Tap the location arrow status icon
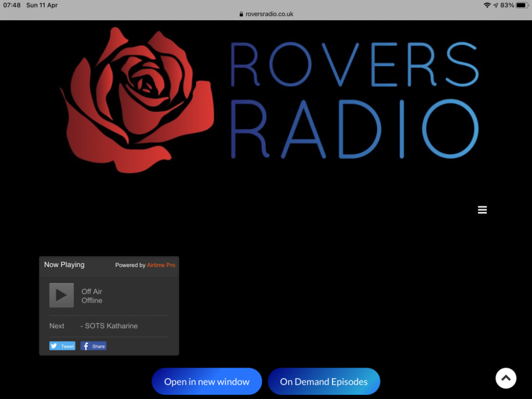Image resolution: width=532 pixels, height=399 pixels. 496,5
